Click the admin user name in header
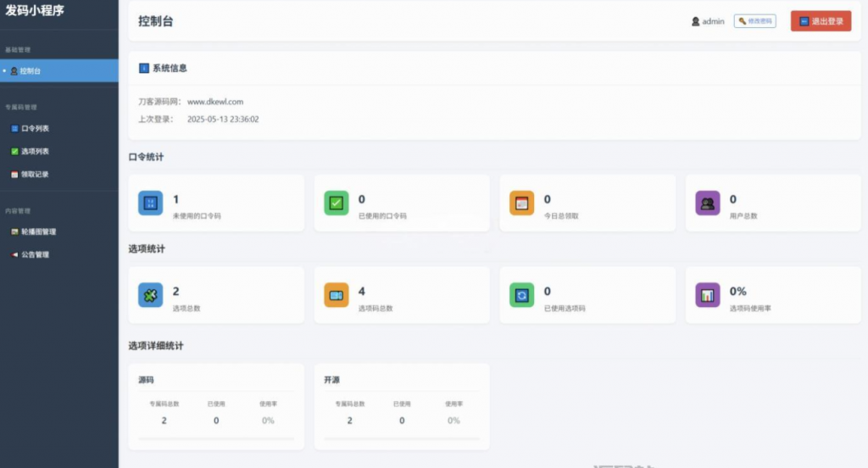 713,21
